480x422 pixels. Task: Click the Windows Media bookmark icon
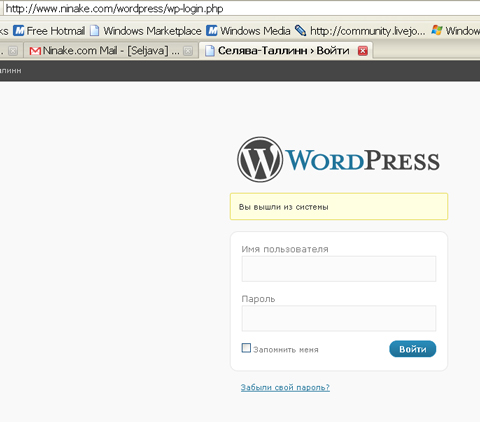click(211, 31)
